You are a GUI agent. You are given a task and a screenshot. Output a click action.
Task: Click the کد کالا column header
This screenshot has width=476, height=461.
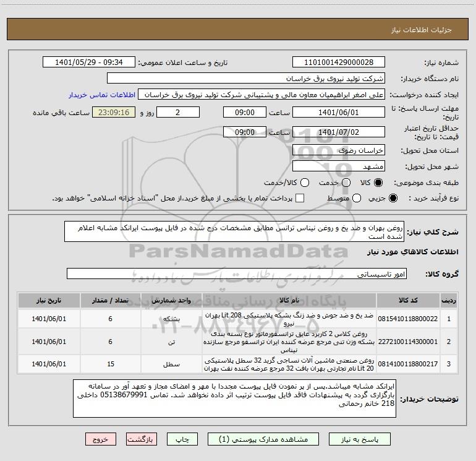(x=408, y=300)
